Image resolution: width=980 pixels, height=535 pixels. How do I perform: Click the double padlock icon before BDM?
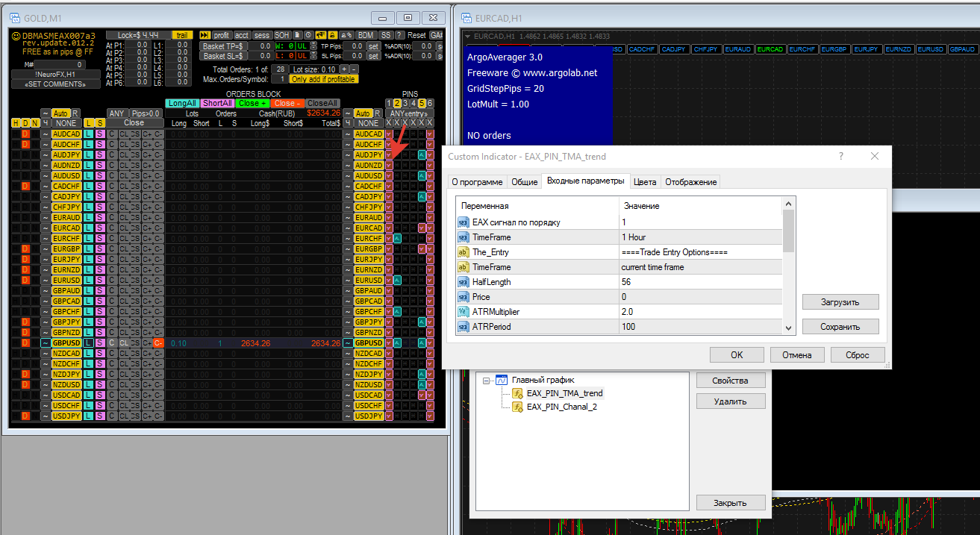click(347, 35)
